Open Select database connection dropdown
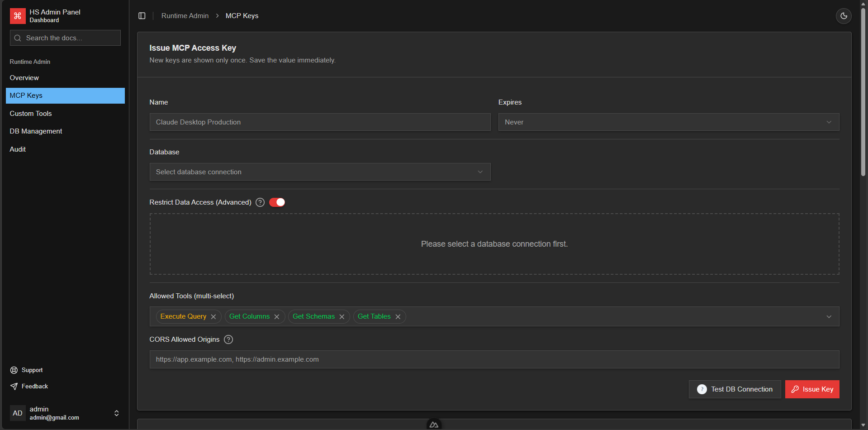The width and height of the screenshot is (868, 430). pyautogui.click(x=320, y=172)
